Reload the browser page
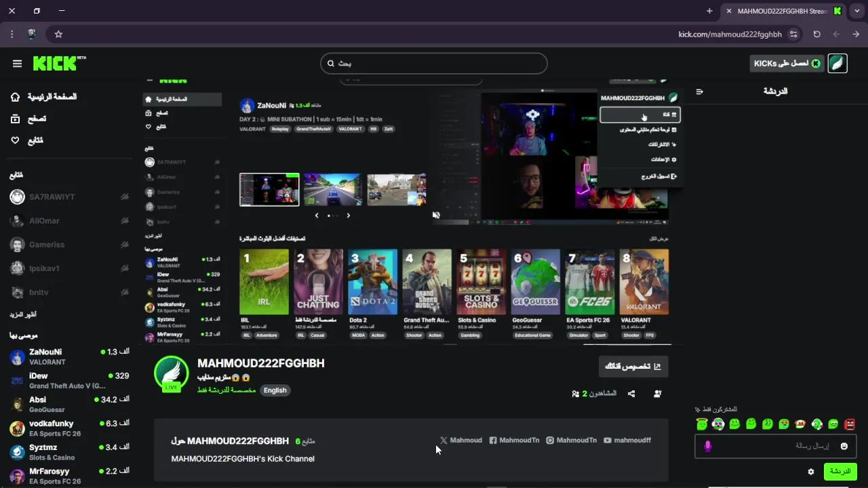Screen dimensions: 868x488 click(816, 34)
